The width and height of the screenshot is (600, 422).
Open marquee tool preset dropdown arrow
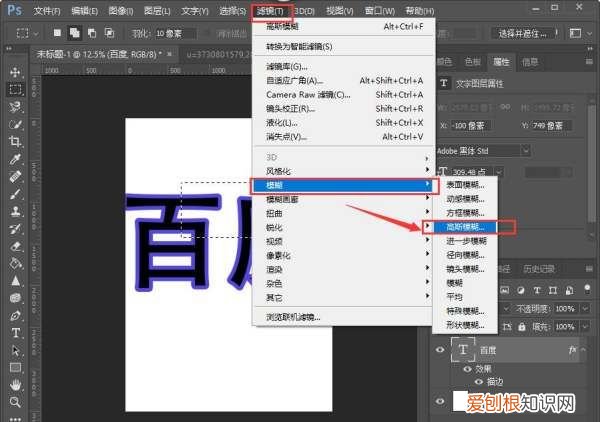(x=36, y=34)
